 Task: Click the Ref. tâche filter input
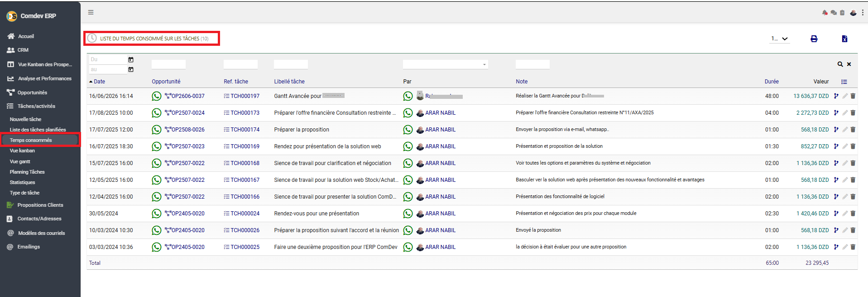pos(240,64)
